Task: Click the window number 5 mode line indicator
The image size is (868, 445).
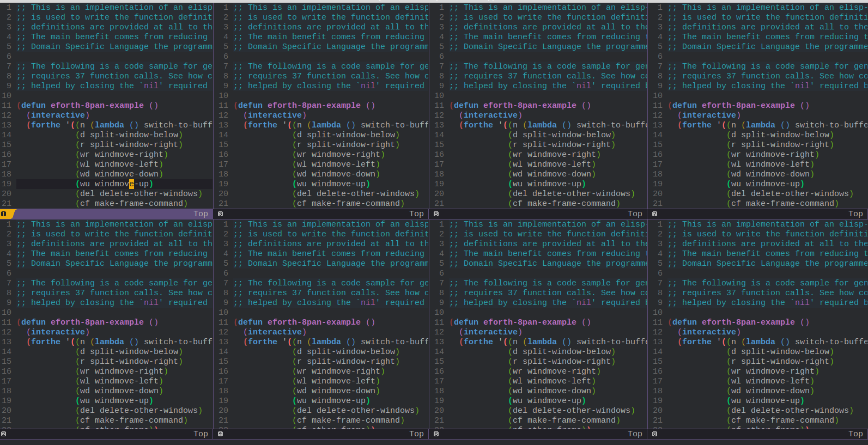Action: [x=436, y=214]
